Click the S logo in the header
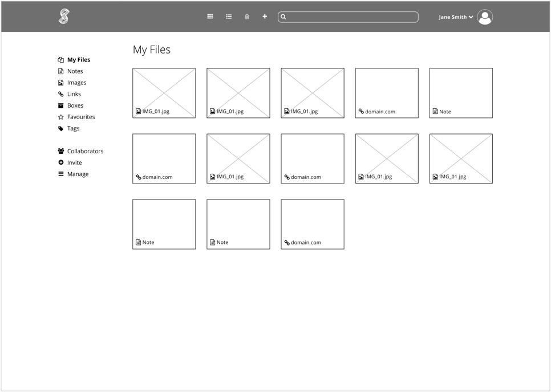The width and height of the screenshot is (551, 392). [64, 17]
